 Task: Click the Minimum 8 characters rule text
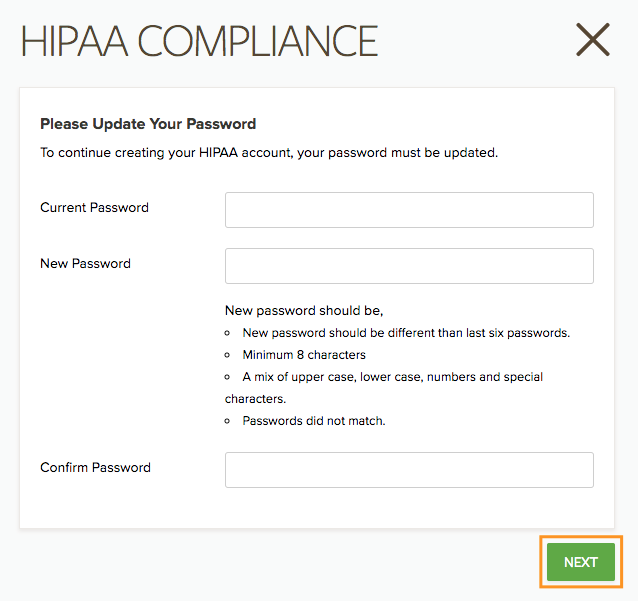[x=304, y=355]
